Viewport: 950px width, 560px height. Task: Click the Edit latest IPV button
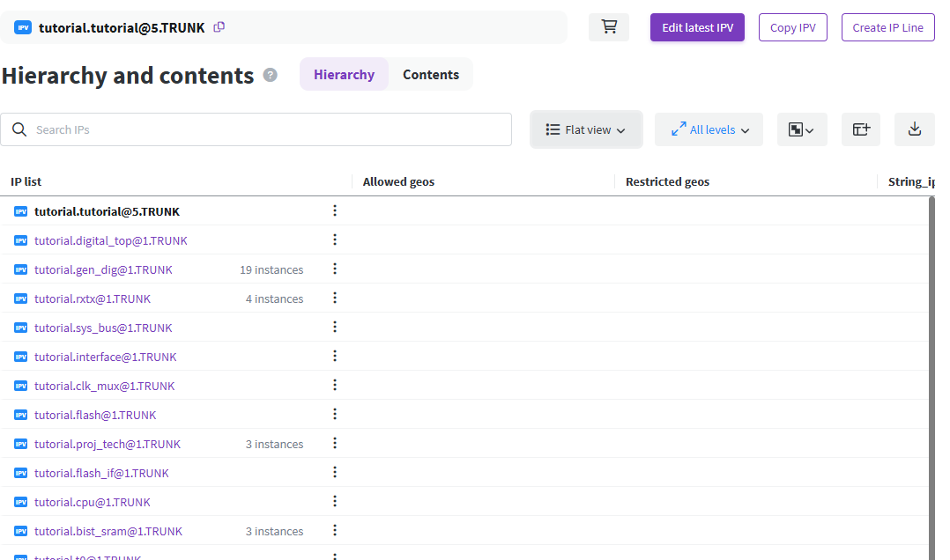pos(697,27)
